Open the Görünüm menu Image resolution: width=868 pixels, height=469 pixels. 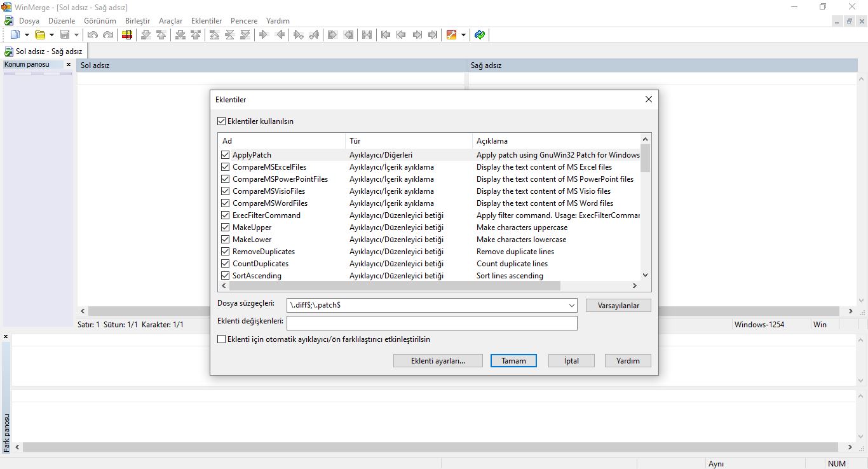click(x=100, y=21)
